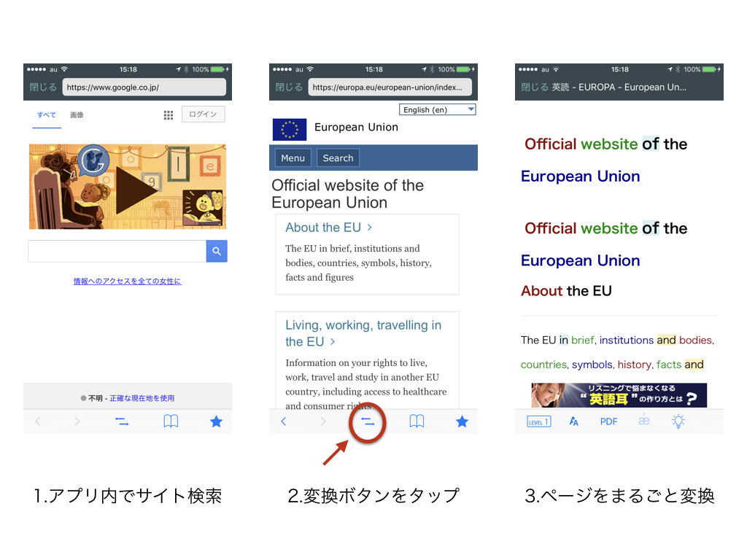Tap the favorite star on EU screen
The image size is (747, 560).
(462, 421)
